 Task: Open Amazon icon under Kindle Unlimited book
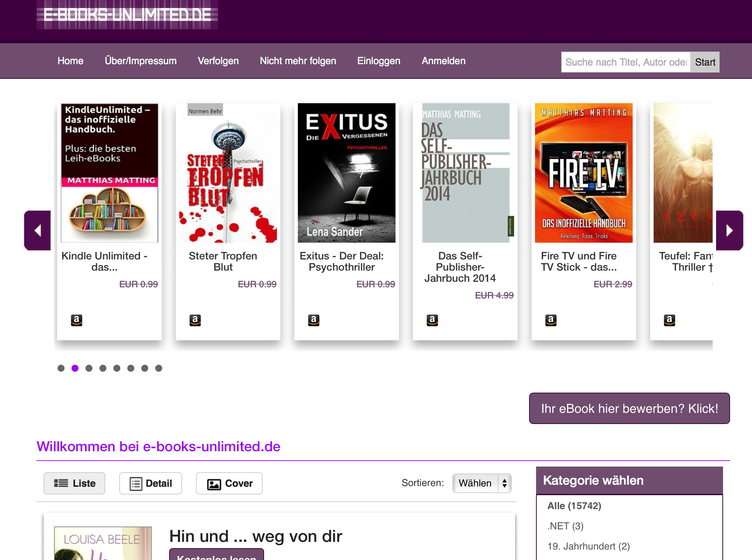(76, 320)
